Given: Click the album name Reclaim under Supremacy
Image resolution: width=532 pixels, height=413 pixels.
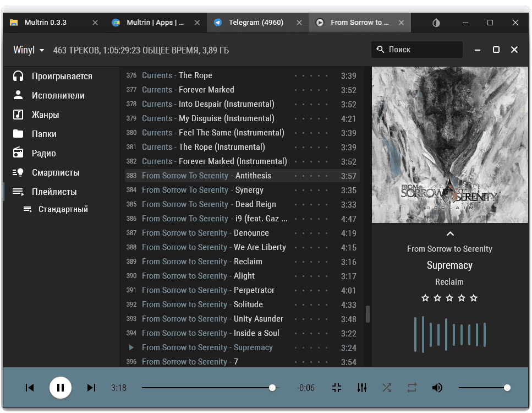Looking at the screenshot, I should click(449, 281).
